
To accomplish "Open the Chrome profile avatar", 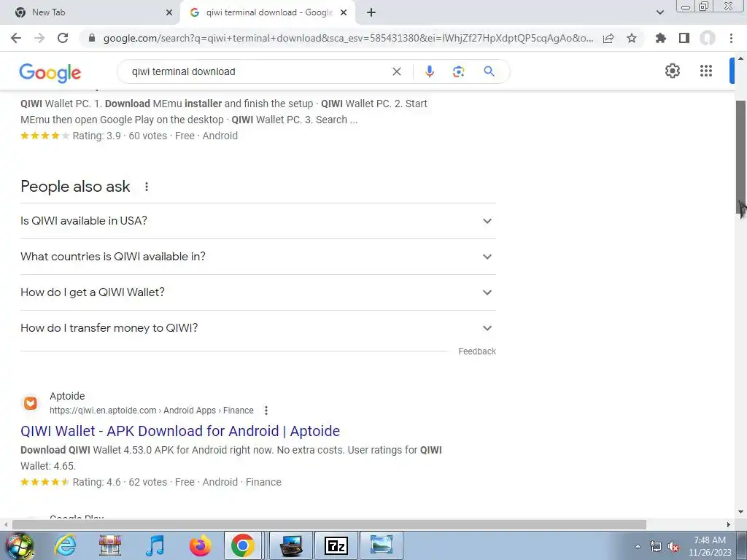I will [708, 38].
